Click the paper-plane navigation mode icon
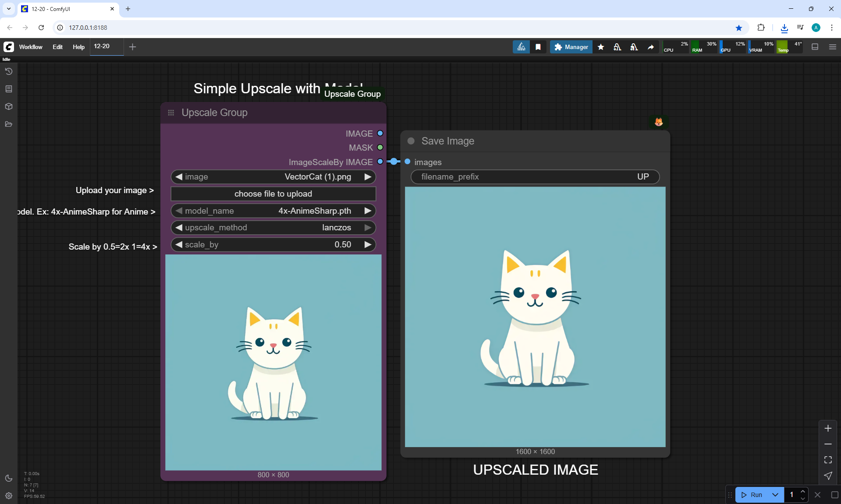The image size is (841, 504). pyautogui.click(x=828, y=476)
